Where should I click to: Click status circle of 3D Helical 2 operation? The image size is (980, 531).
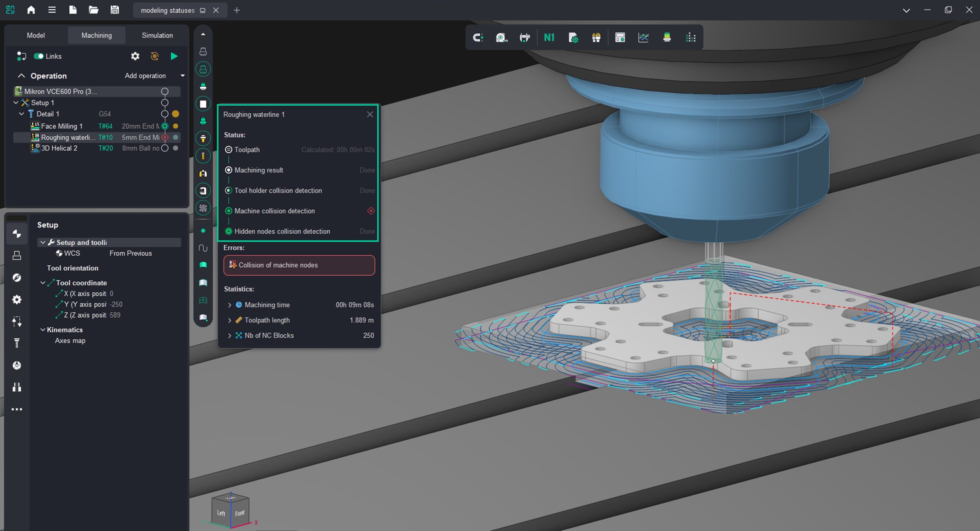pyautogui.click(x=165, y=148)
